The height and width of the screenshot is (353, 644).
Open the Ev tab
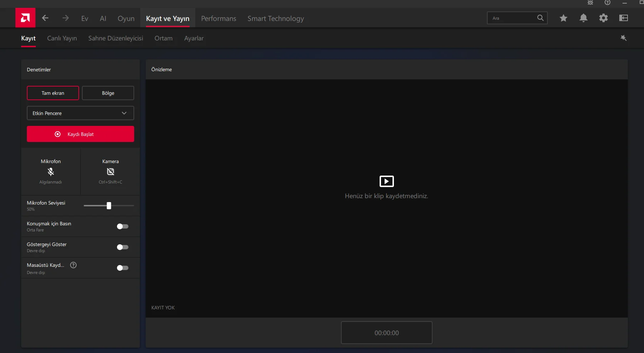[85, 19]
